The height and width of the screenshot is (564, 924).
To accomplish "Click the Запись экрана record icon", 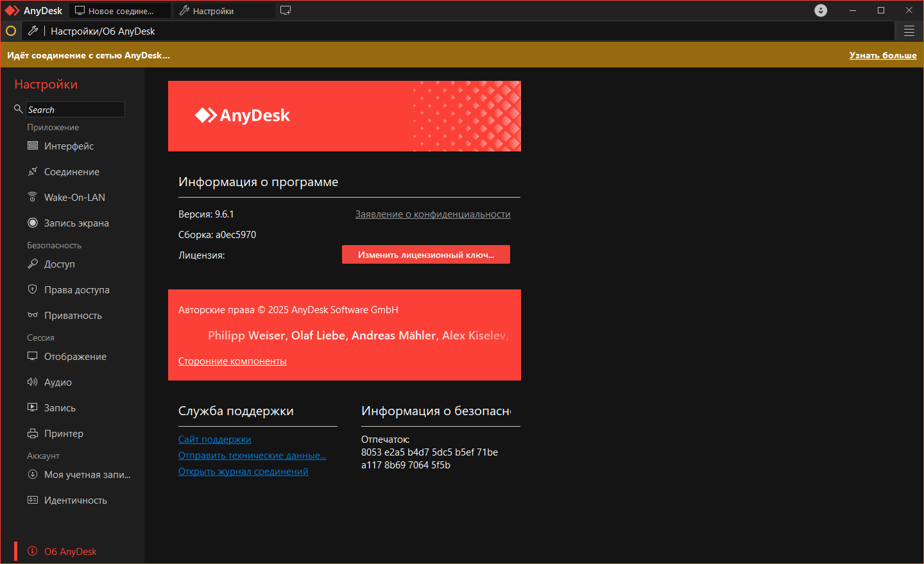I will 33,223.
